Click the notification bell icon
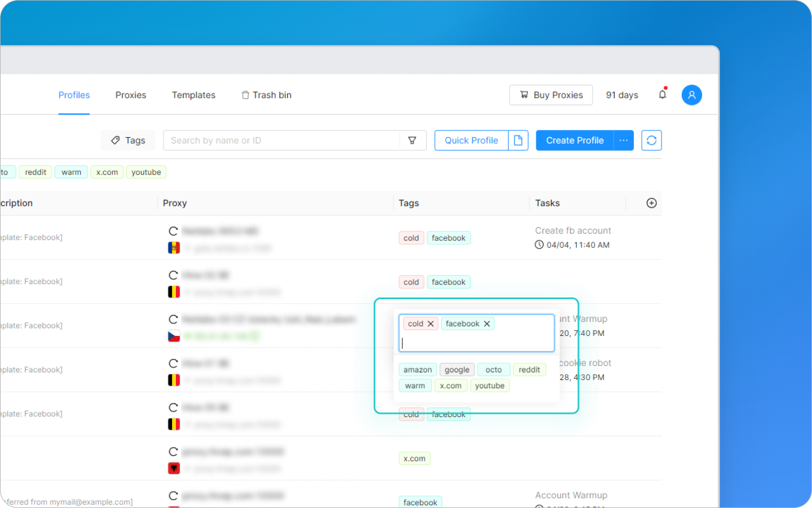The image size is (812, 508). [x=663, y=95]
